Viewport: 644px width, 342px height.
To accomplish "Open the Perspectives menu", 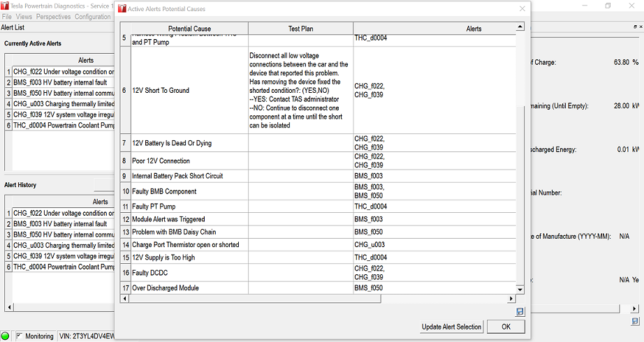I will pos(53,17).
